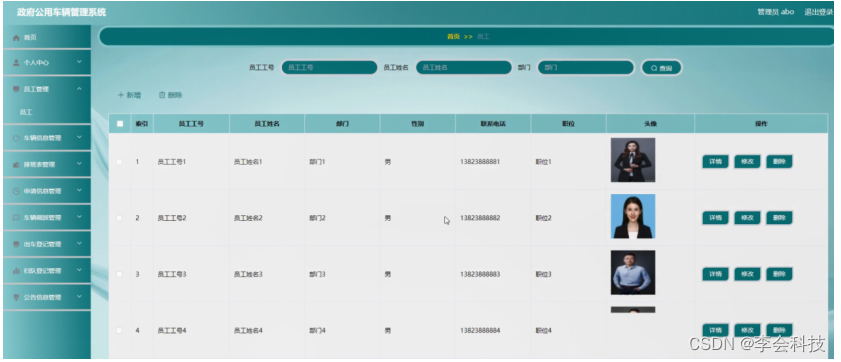Image resolution: width=841 pixels, height=362 pixels.
Task: Open 详情 for 员工姓名3
Action: (715, 274)
